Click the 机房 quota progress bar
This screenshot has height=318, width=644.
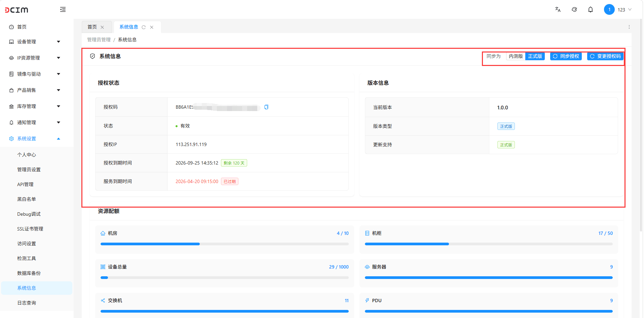click(225, 244)
